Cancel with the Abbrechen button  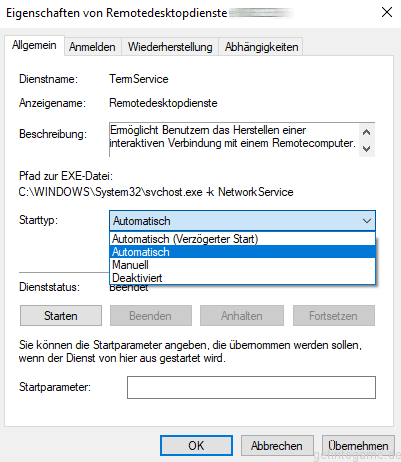[x=277, y=445]
